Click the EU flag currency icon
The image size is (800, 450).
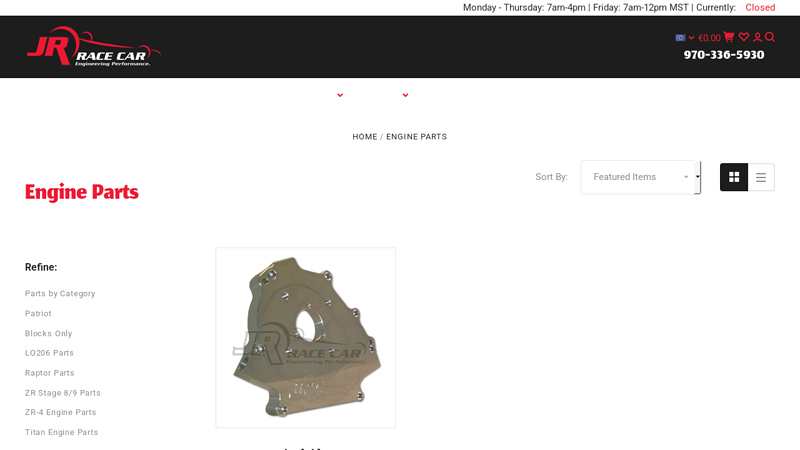click(680, 38)
